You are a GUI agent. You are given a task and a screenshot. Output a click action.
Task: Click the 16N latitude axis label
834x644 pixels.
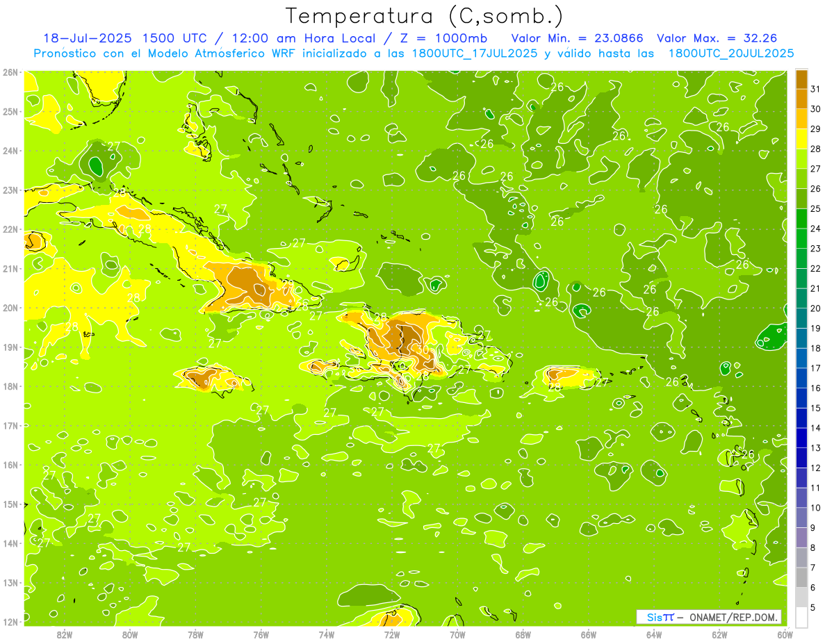click(x=10, y=465)
